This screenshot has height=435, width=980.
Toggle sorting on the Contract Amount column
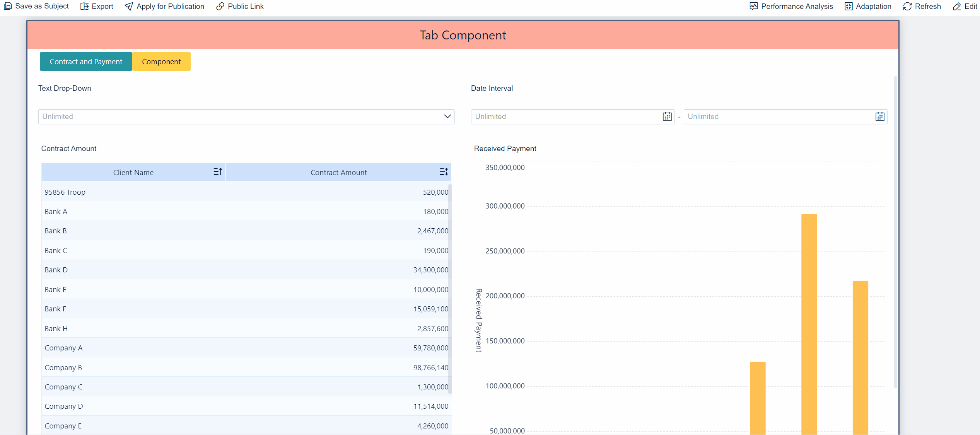[444, 172]
